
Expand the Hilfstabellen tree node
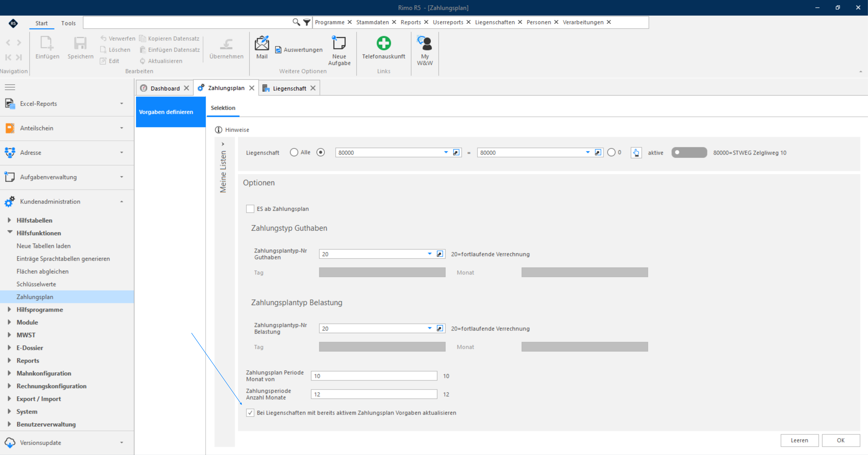tap(10, 220)
